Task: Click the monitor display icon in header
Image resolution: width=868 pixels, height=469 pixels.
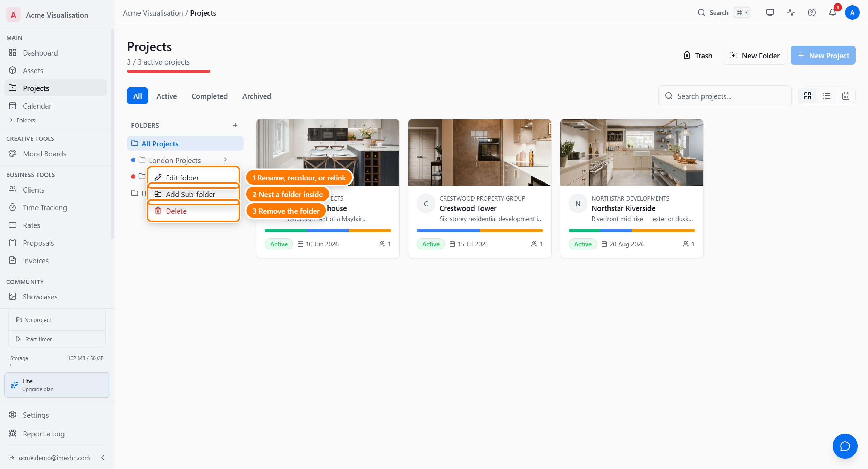Action: 770,13
